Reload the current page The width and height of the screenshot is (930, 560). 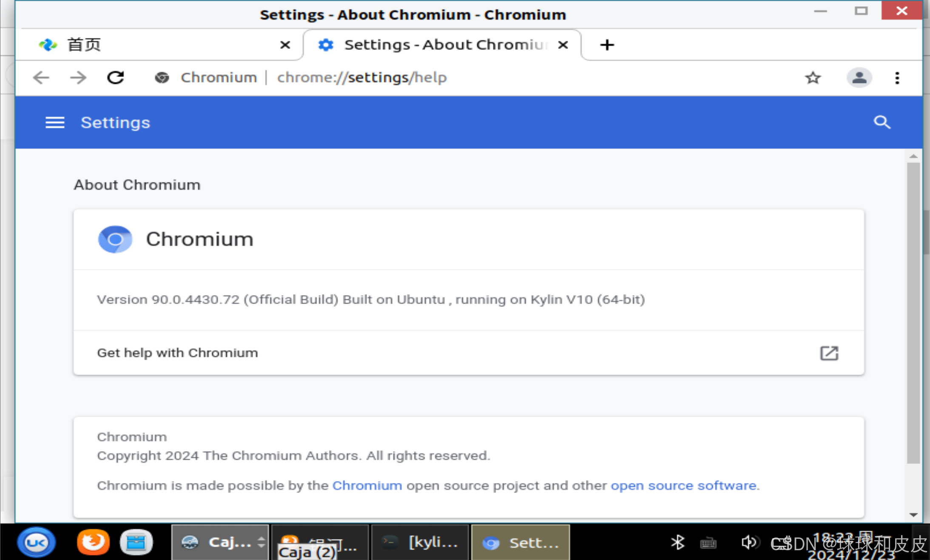coord(115,78)
